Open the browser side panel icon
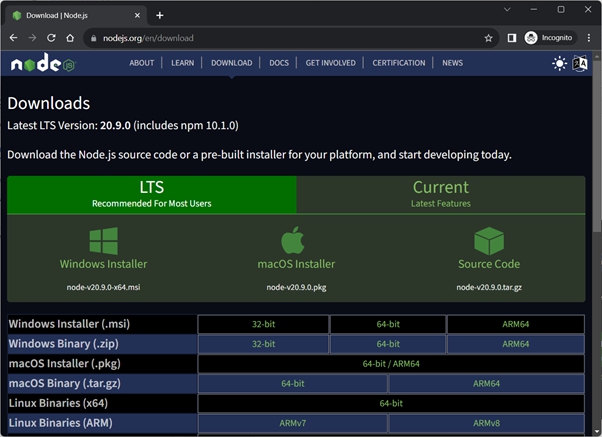602x437 pixels. point(511,38)
